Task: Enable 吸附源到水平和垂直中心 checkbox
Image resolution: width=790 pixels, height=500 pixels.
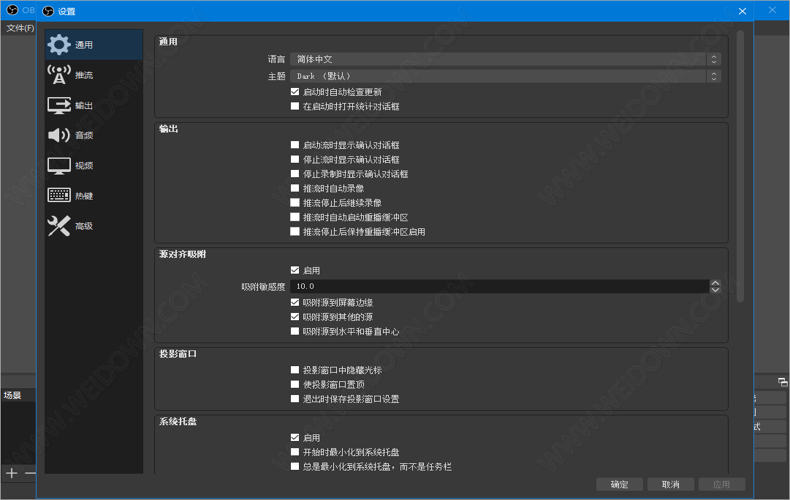Action: click(x=295, y=331)
